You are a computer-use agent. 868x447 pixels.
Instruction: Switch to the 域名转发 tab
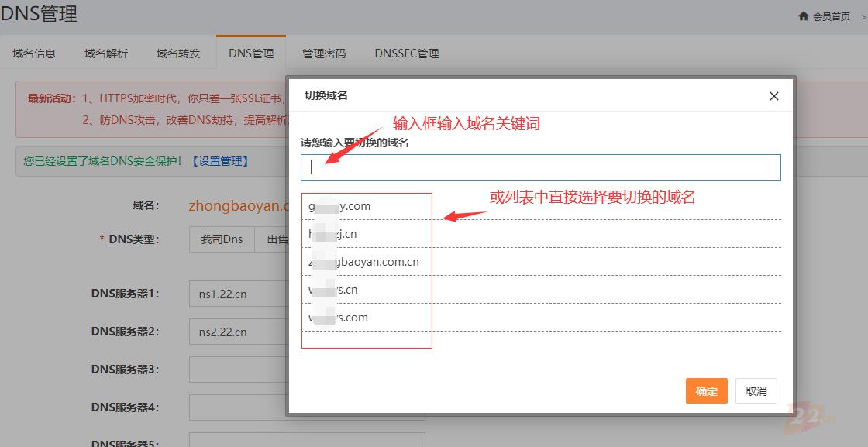click(178, 53)
